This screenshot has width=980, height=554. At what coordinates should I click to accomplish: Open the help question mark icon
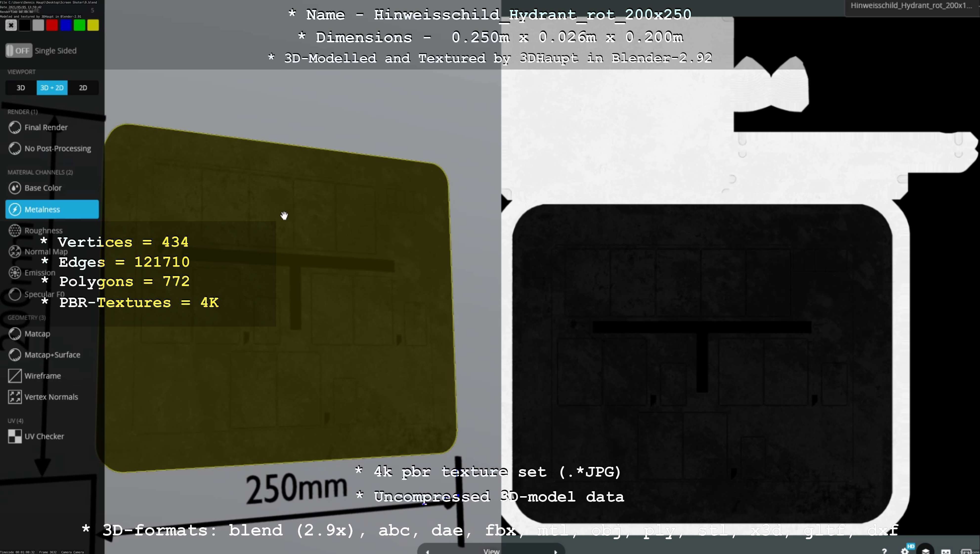(885, 551)
